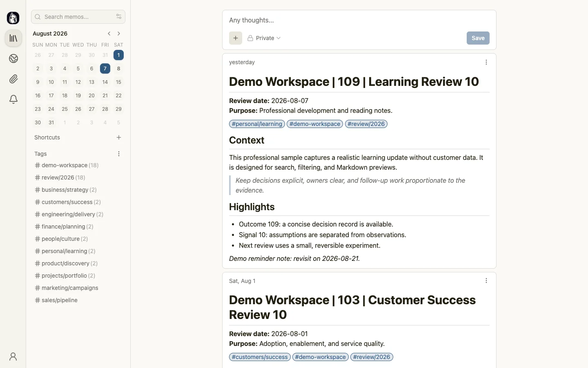Click the 'yesterday' timestamp on first memo
Viewport: 588px width, 368px height.
point(242,62)
